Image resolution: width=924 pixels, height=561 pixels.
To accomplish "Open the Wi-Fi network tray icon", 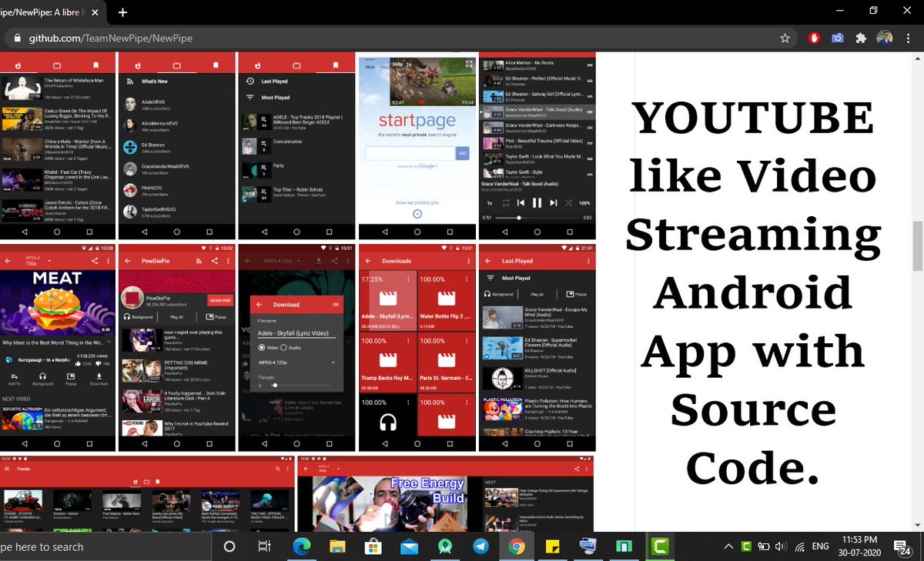I will 799,546.
